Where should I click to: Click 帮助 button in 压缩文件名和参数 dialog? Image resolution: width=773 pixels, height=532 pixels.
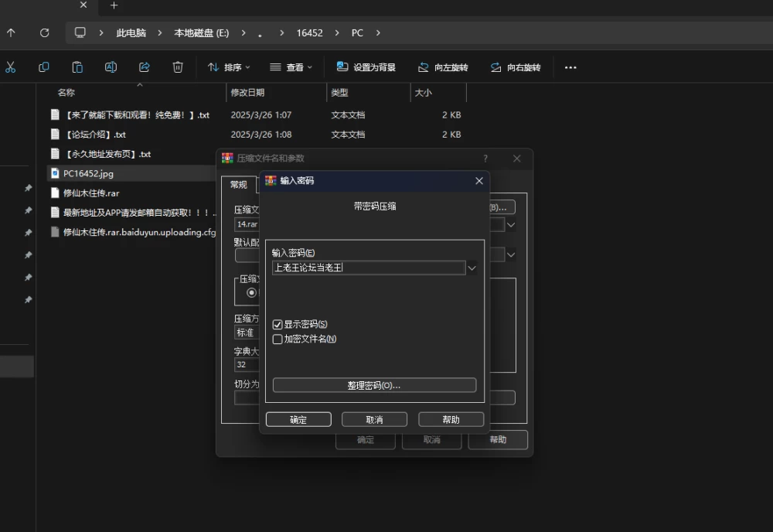coord(498,439)
